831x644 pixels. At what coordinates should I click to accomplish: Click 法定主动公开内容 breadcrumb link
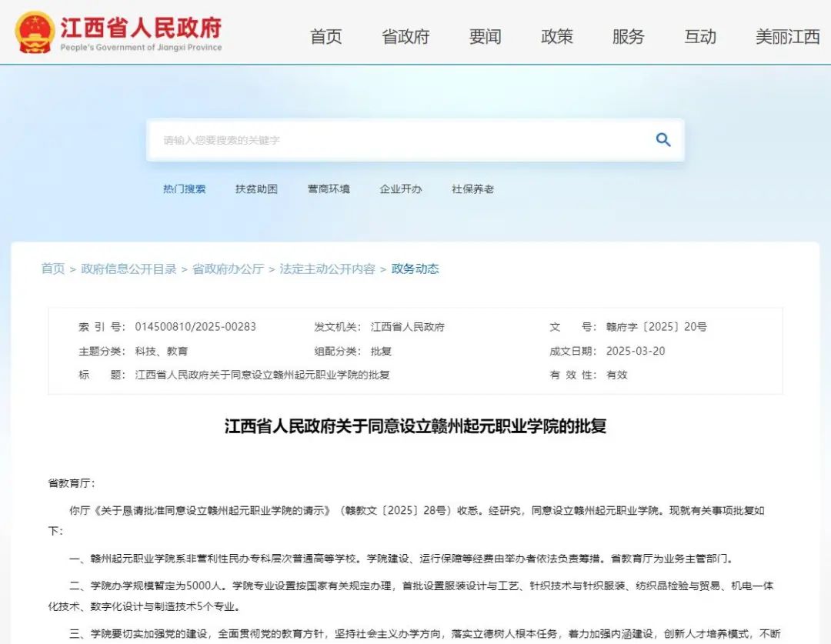click(327, 269)
